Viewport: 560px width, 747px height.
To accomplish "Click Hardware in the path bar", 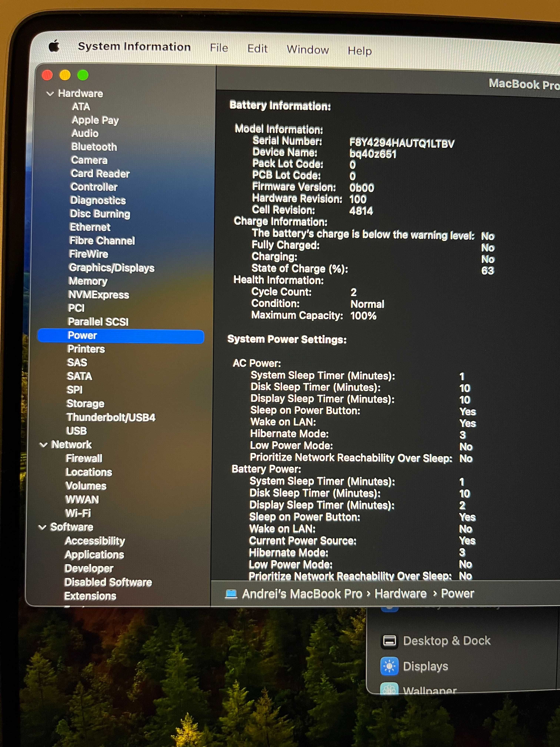I will click(x=400, y=593).
